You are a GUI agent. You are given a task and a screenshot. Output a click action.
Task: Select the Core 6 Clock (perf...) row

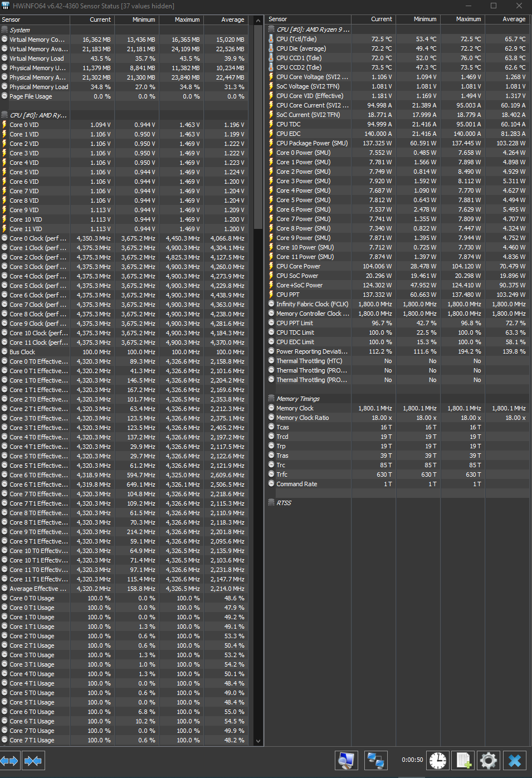(123, 295)
